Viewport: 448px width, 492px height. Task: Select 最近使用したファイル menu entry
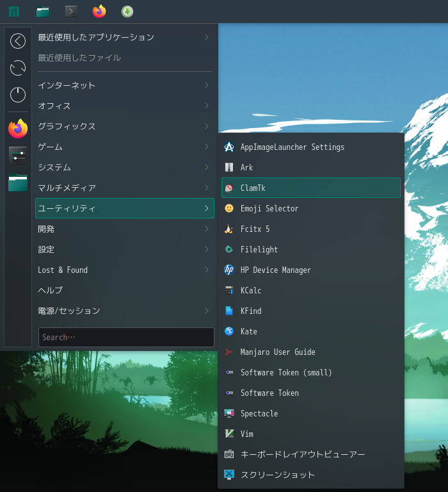pyautogui.click(x=125, y=58)
